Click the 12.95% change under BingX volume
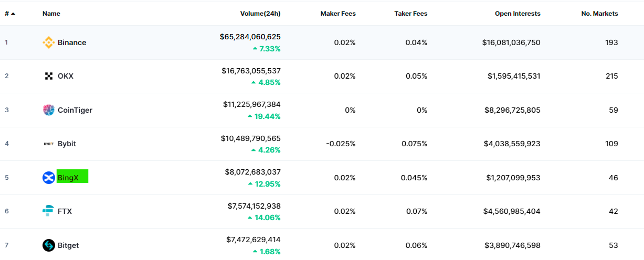Image resolution: width=644 pixels, height=260 pixels. click(264, 184)
